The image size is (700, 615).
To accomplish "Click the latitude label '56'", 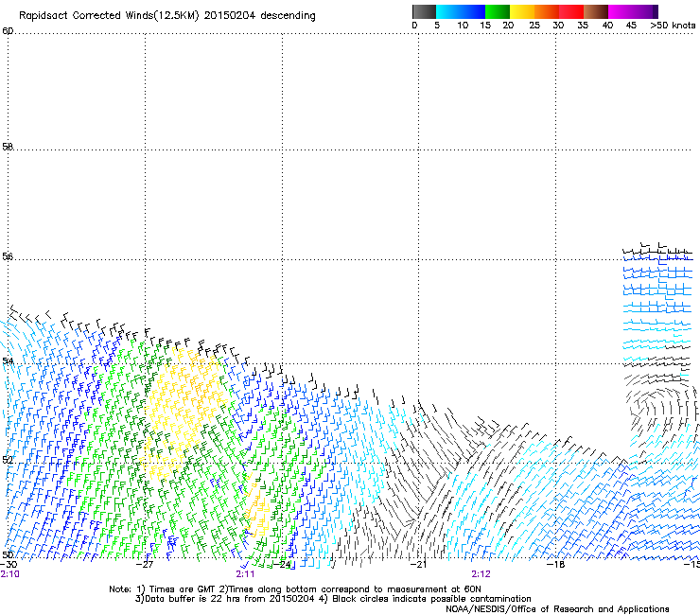I will (x=8, y=256).
